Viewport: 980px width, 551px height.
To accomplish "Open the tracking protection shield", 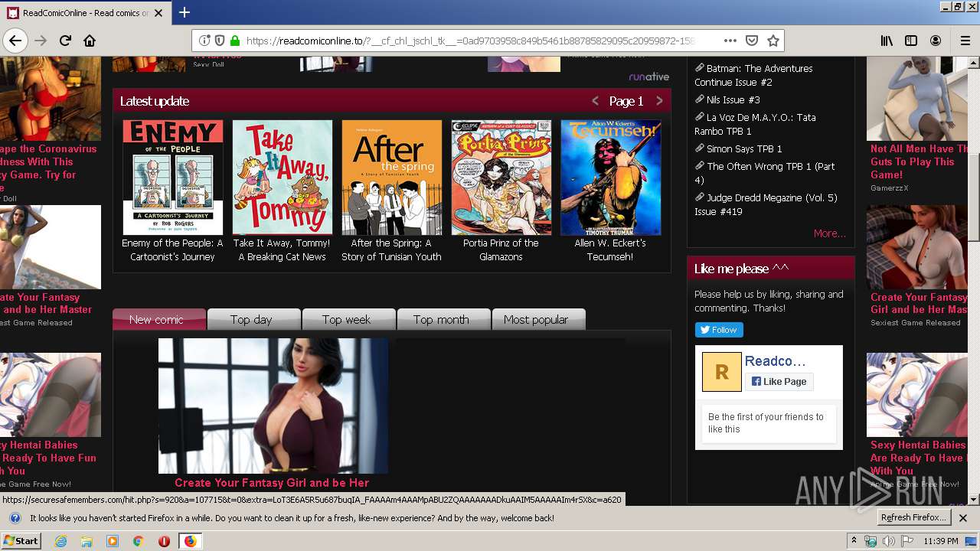I will pos(219,41).
